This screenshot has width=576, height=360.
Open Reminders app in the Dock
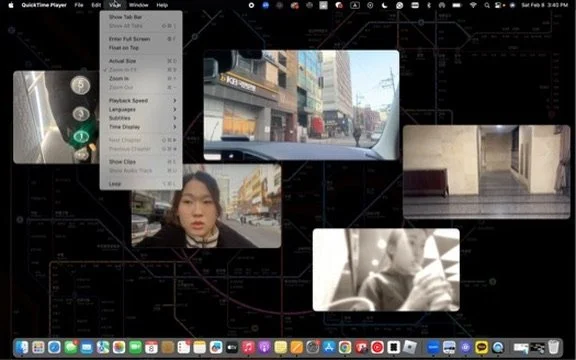click(x=183, y=347)
